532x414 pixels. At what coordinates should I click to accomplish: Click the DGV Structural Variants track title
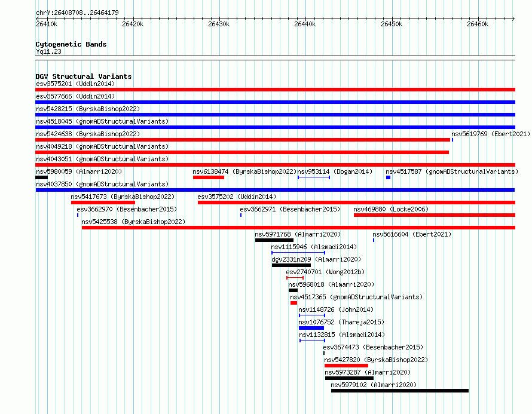84,76
